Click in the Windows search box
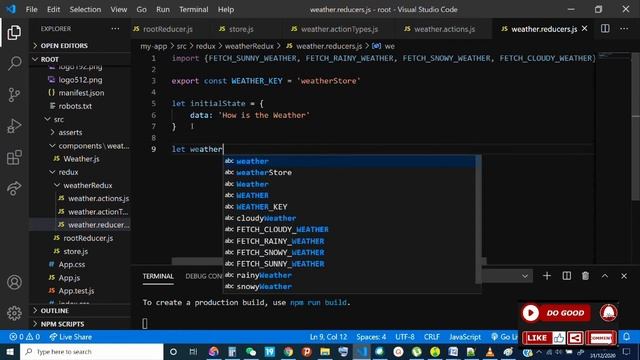The height and width of the screenshot is (360, 640). tap(91, 351)
